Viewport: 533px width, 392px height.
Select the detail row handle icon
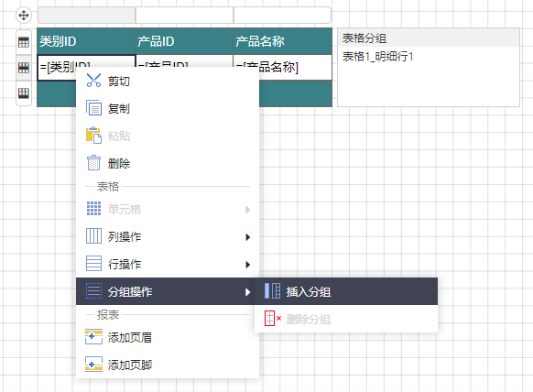[24, 68]
